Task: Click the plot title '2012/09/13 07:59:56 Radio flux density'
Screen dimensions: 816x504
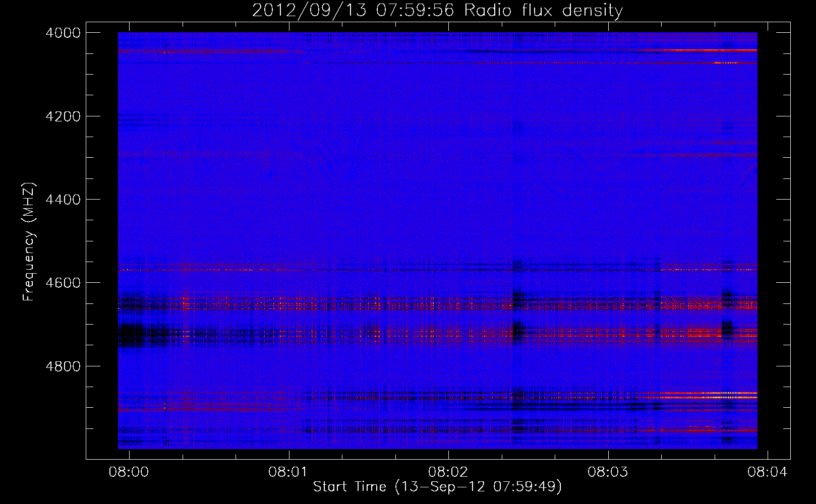Action: (437, 10)
